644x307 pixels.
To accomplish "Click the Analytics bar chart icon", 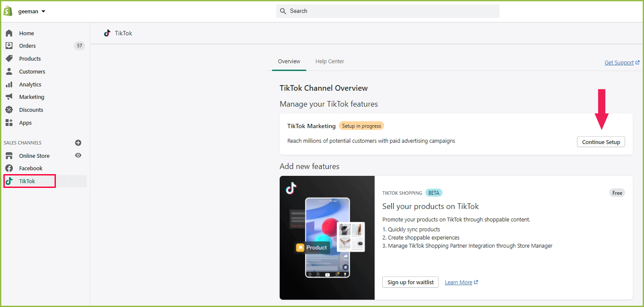I will (9, 84).
